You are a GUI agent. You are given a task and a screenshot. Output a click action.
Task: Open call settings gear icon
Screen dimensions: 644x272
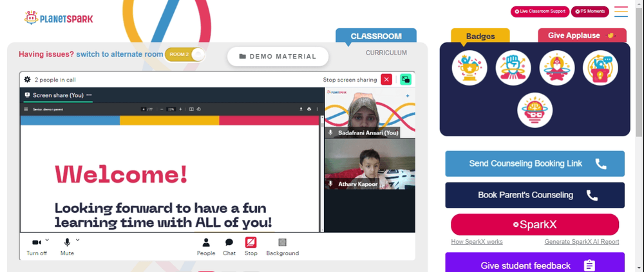coord(28,80)
